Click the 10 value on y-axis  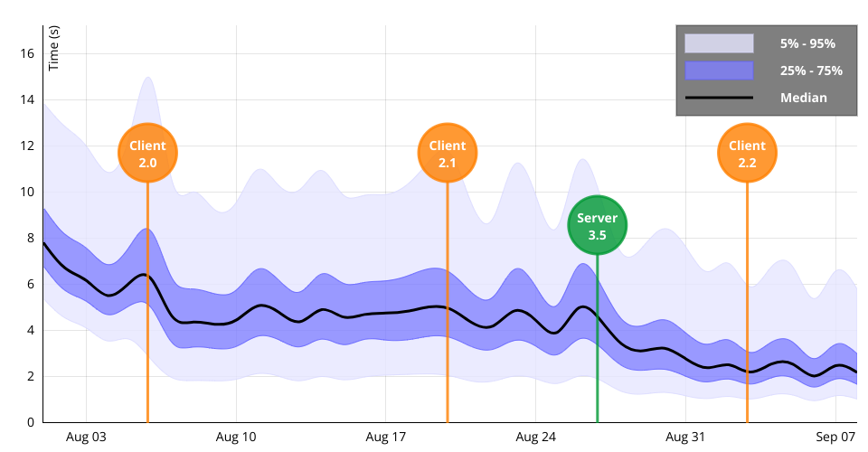[x=27, y=192]
